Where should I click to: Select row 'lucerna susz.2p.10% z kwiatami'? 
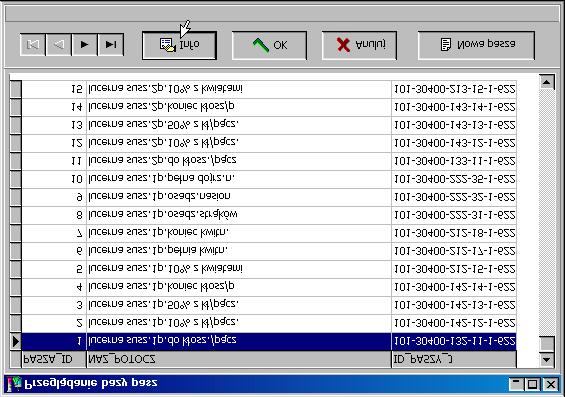tap(269, 89)
